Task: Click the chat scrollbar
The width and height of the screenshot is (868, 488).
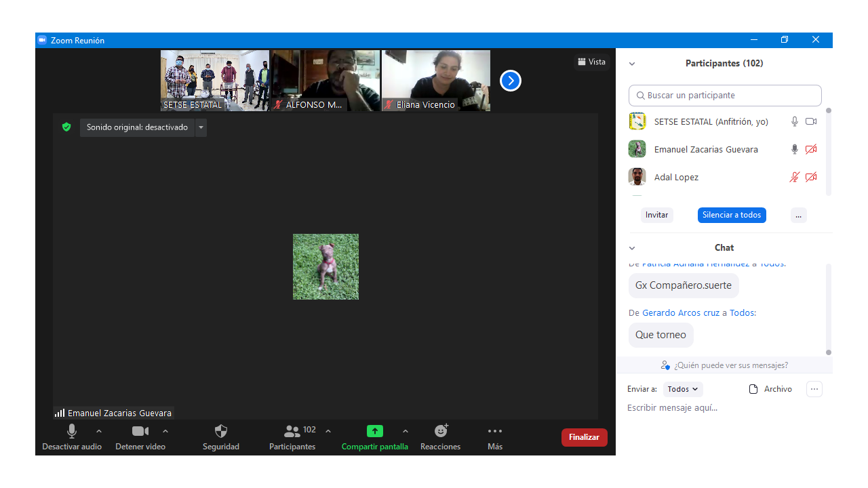Action: click(x=829, y=308)
